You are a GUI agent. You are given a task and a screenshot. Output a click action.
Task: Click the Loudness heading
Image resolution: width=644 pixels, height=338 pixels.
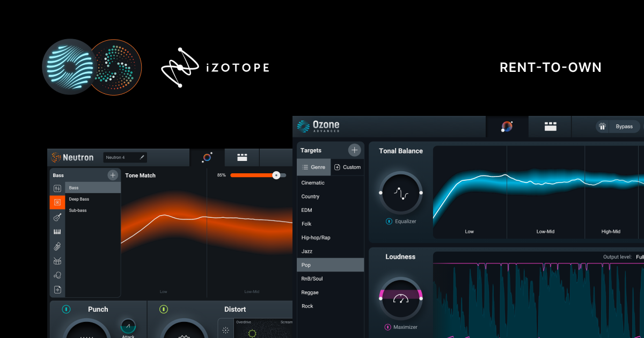point(400,257)
